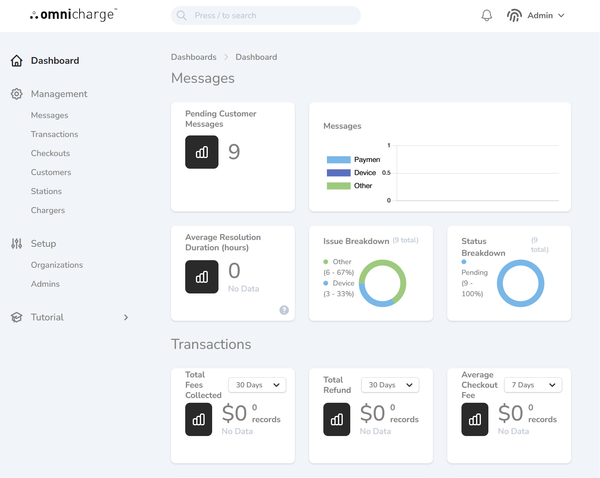Select Setup in the sidebar
This screenshot has height=478, width=600.
[x=43, y=243]
